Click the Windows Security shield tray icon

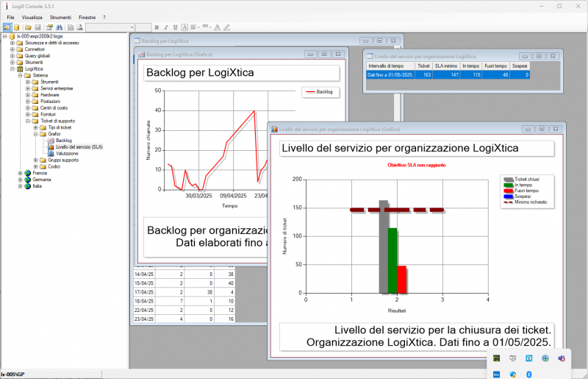click(x=512, y=375)
